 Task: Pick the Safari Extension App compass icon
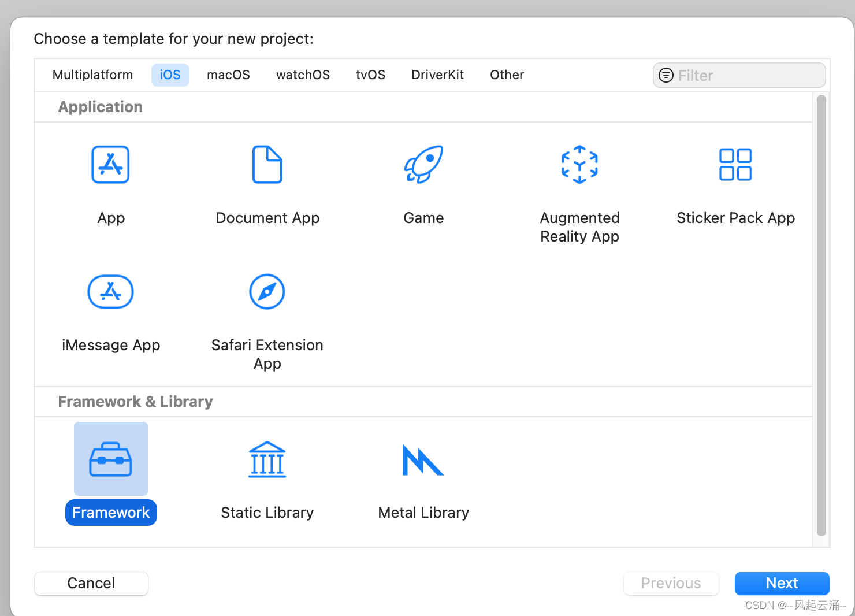pyautogui.click(x=267, y=292)
